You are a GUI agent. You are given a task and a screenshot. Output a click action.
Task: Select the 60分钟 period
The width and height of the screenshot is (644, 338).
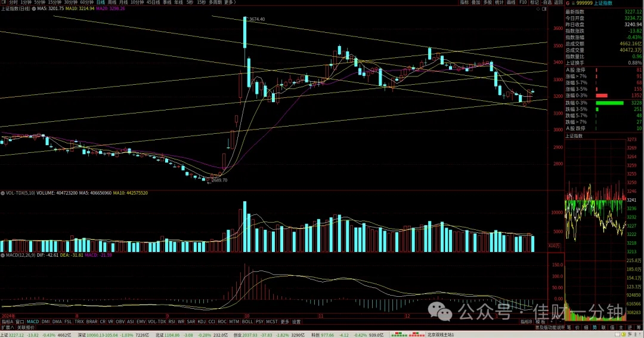click(x=87, y=2)
